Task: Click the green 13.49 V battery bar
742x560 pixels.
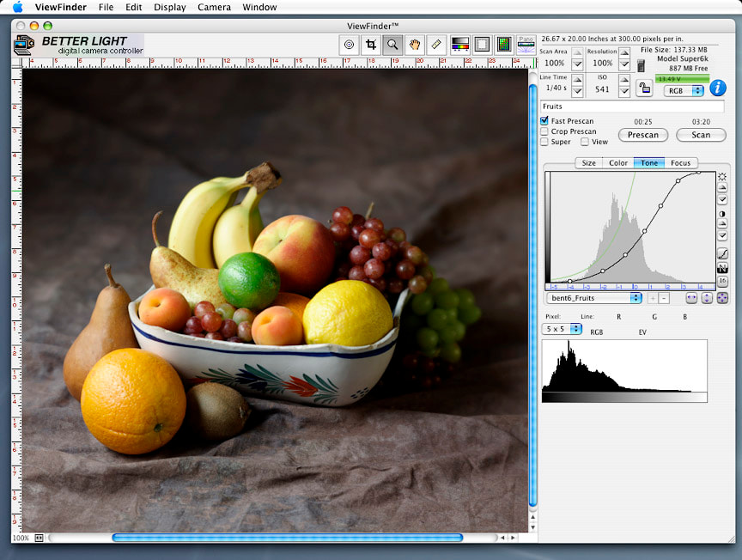Action: coord(682,78)
